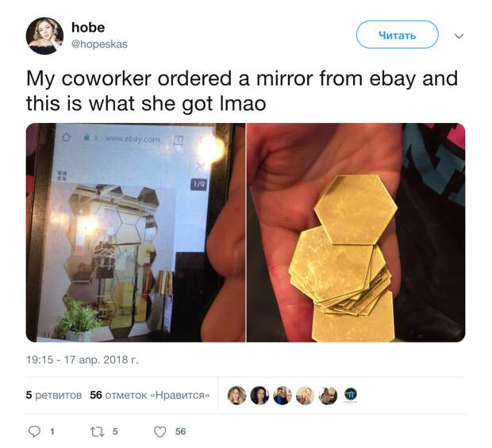Click the retweet arrows icon
Screen dimensions: 492x448
97,431
